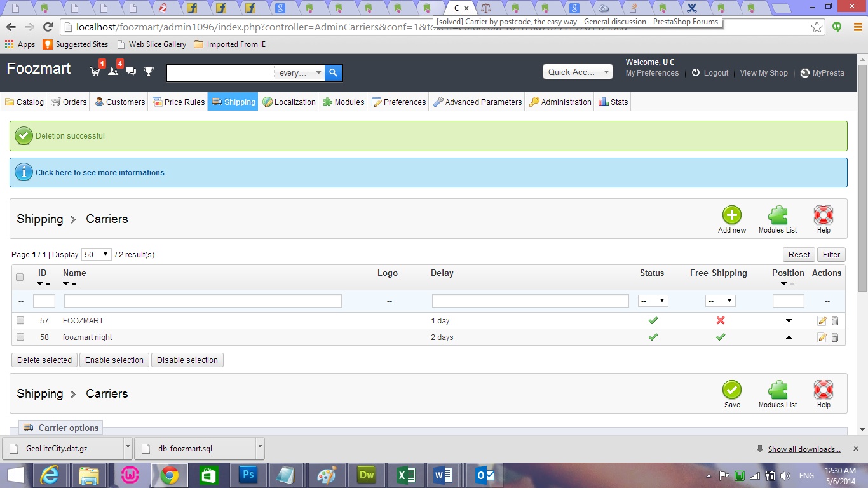The width and height of the screenshot is (868, 488).
Task: Toggle enabled status of FOOZMART carrier
Action: click(653, 321)
